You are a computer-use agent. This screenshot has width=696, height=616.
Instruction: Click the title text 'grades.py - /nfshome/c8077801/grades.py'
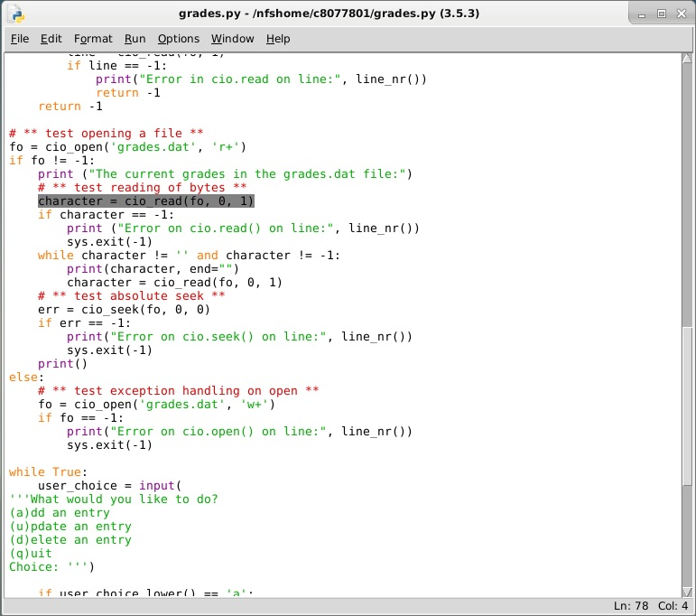click(x=307, y=14)
